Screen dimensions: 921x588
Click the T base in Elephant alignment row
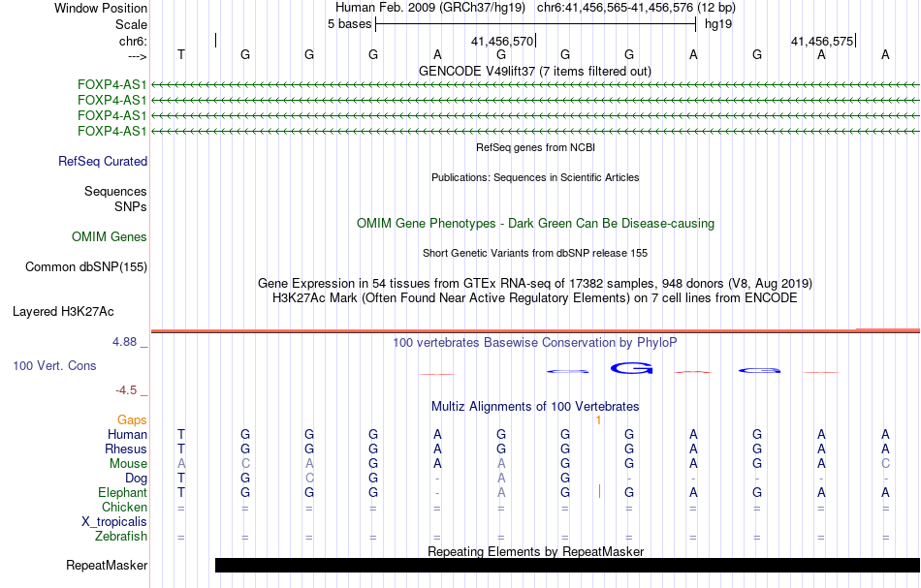coord(181,492)
